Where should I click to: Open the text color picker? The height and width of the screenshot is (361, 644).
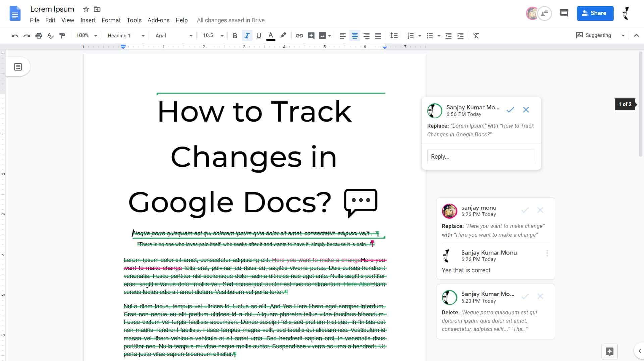tap(271, 35)
